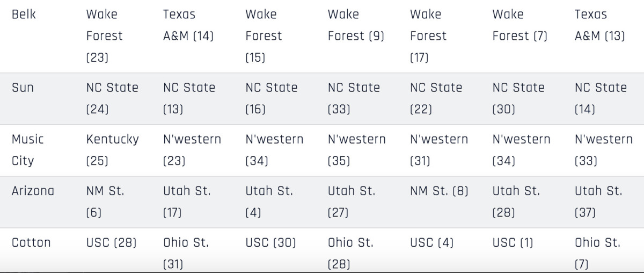Click the Kentucky (25) cell
The height and width of the screenshot is (273, 644).
(112, 150)
